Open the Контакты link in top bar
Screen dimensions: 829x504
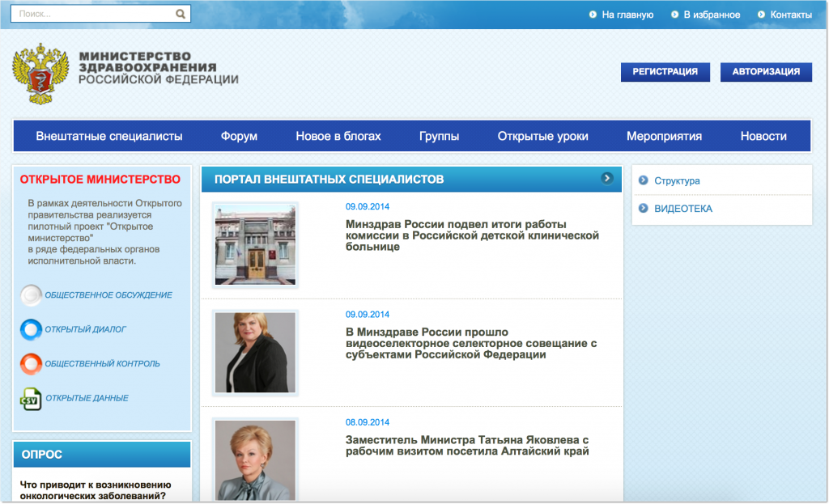pos(790,15)
